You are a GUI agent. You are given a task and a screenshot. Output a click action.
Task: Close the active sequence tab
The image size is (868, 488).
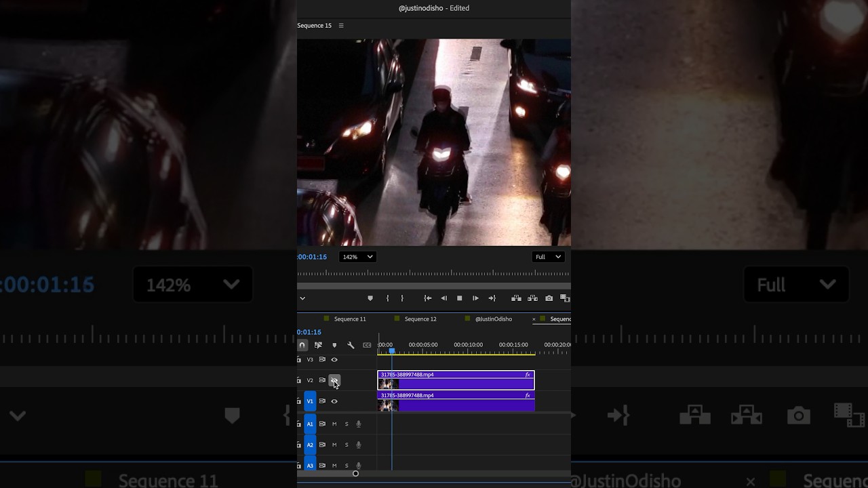534,319
